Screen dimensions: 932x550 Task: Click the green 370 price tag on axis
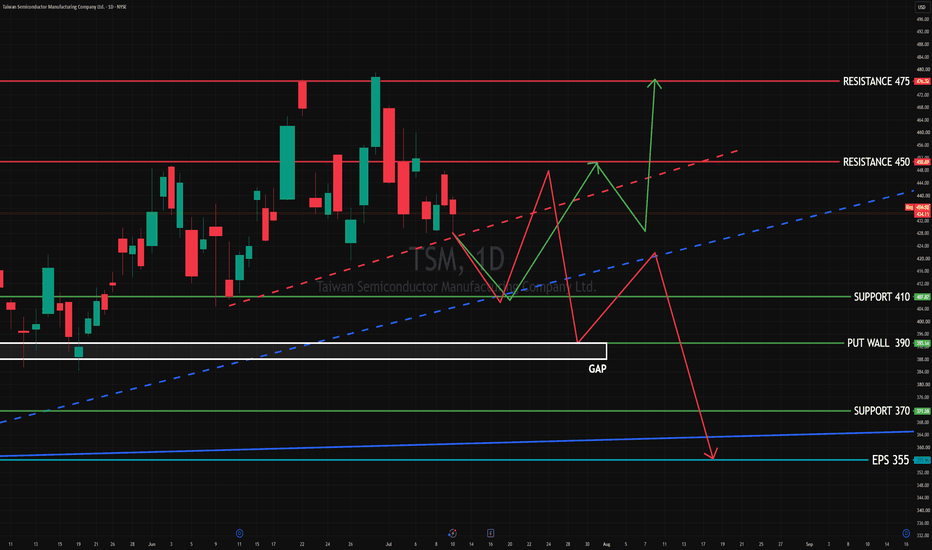pos(922,411)
